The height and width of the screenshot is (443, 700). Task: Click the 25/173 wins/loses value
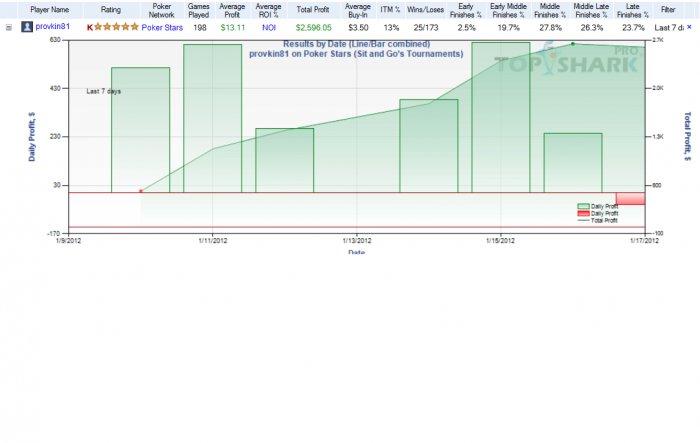click(425, 28)
